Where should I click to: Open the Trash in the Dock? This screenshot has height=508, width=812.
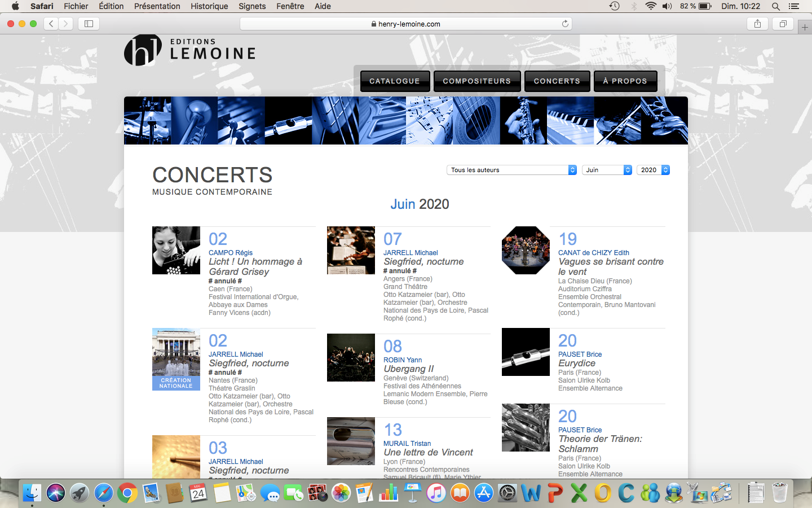click(x=780, y=493)
